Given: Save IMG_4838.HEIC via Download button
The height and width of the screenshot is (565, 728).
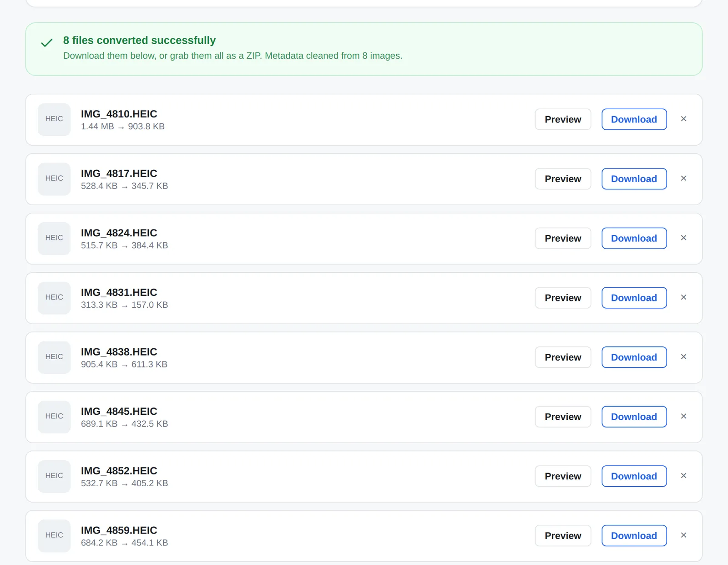Looking at the screenshot, I should [x=634, y=357].
